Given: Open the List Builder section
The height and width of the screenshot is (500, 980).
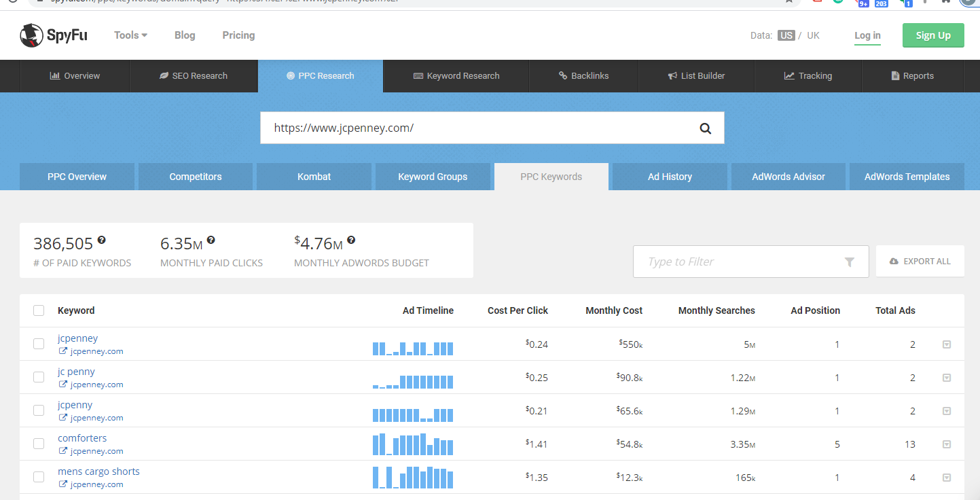Looking at the screenshot, I should point(696,76).
